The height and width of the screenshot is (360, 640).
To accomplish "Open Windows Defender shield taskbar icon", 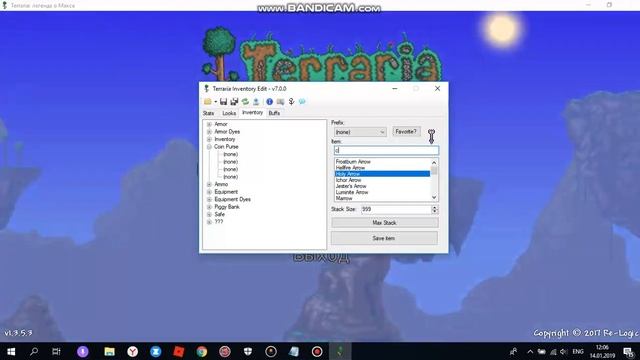I will point(248,351).
